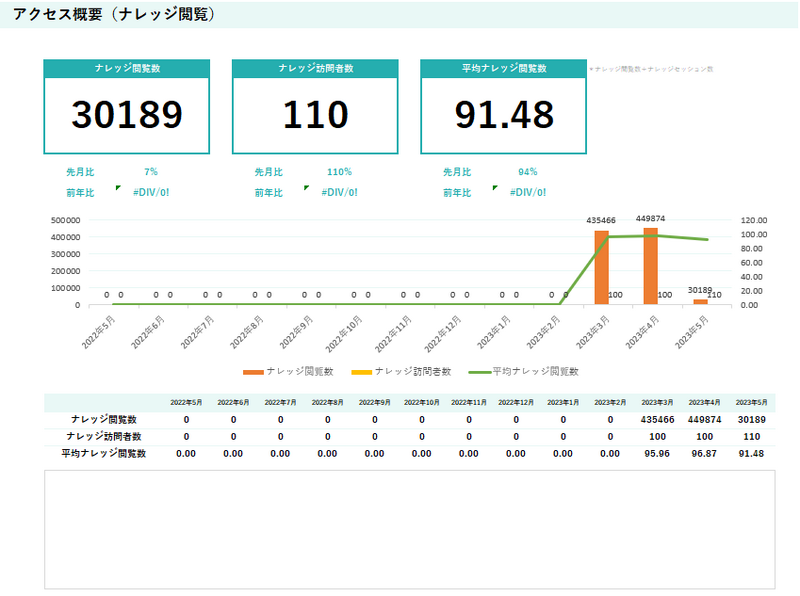This screenshot has height=596, width=800.
Task: Click the orange ナレッジ閲覧数 legend swatch
Action: 253,371
